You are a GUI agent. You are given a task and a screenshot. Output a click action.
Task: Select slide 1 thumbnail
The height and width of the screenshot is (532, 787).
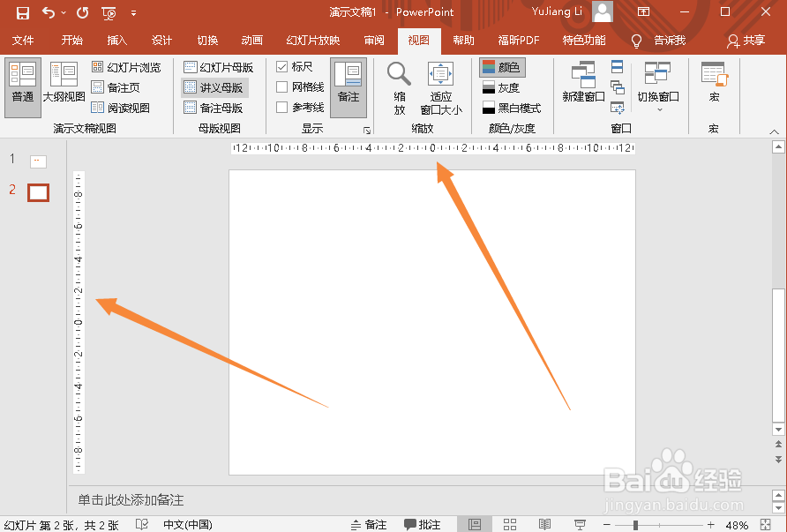coord(38,161)
